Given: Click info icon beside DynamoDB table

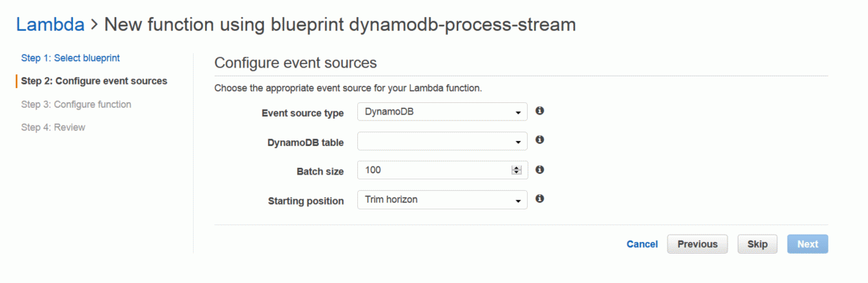Looking at the screenshot, I should (539, 140).
